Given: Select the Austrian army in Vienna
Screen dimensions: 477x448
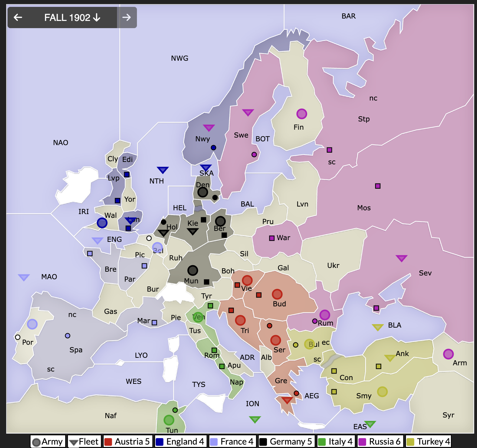Looking at the screenshot, I should tap(247, 280).
